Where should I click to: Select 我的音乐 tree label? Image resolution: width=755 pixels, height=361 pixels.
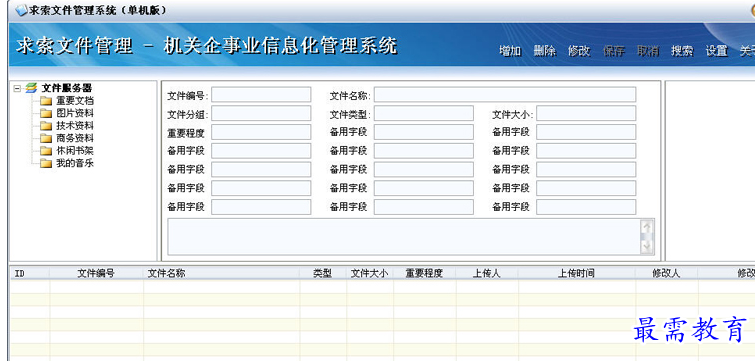75,164
